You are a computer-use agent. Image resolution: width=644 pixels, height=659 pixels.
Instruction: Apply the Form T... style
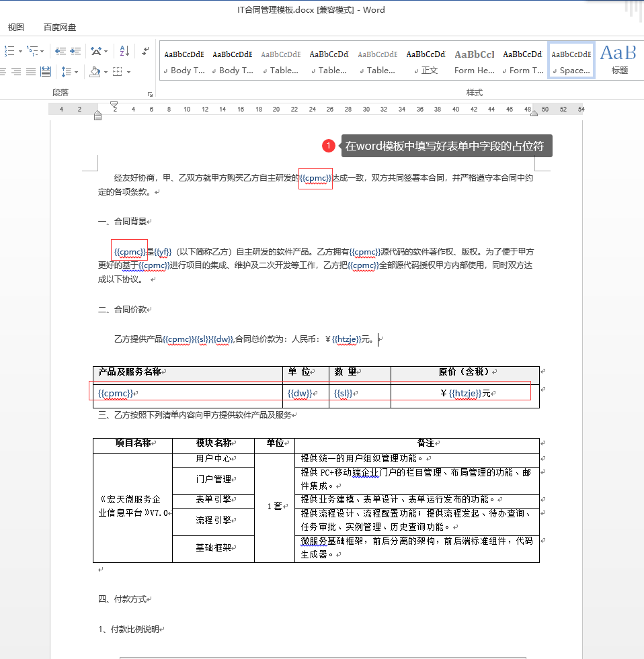pos(523,62)
